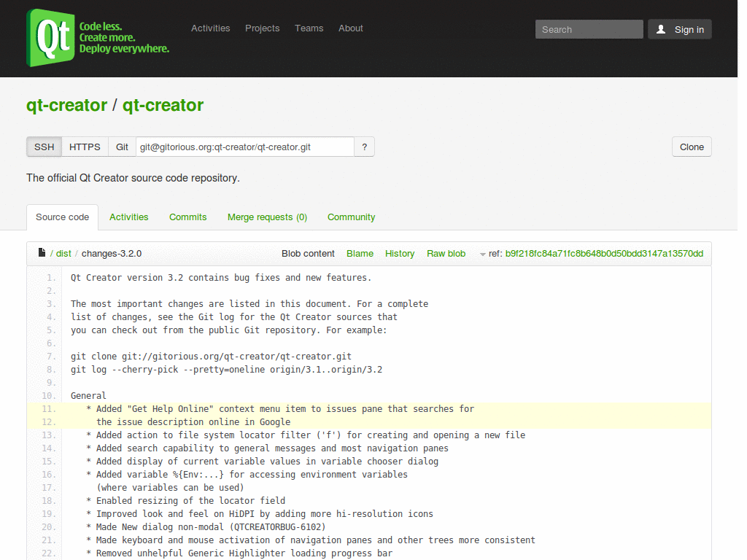Open the Raw blob link
Viewport: 747px width, 560px height.
446,254
